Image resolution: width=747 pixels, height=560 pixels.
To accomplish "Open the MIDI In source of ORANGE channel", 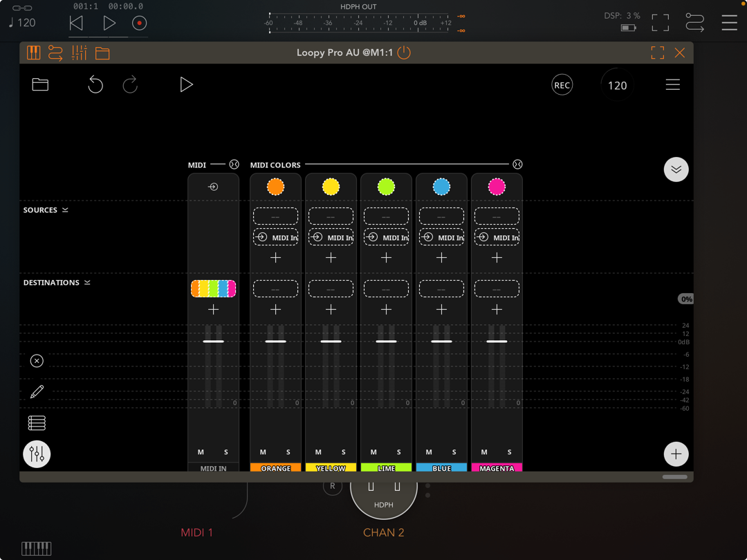I will coord(275,237).
